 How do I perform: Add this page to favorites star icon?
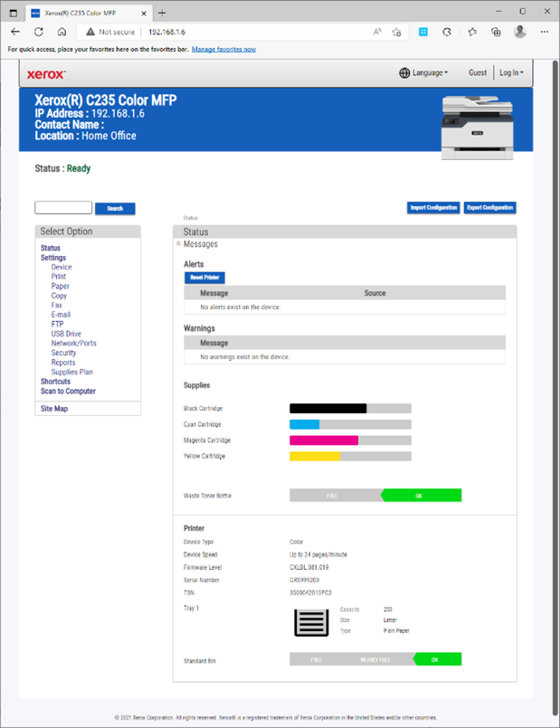(x=396, y=32)
